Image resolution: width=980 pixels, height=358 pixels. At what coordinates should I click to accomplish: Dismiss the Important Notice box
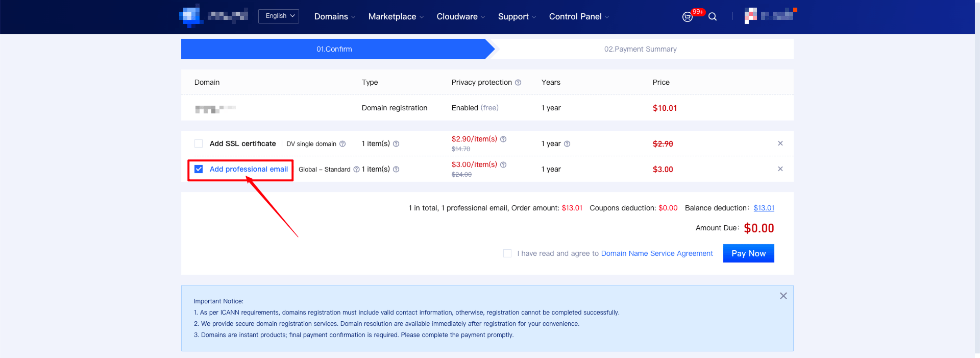[x=783, y=296]
